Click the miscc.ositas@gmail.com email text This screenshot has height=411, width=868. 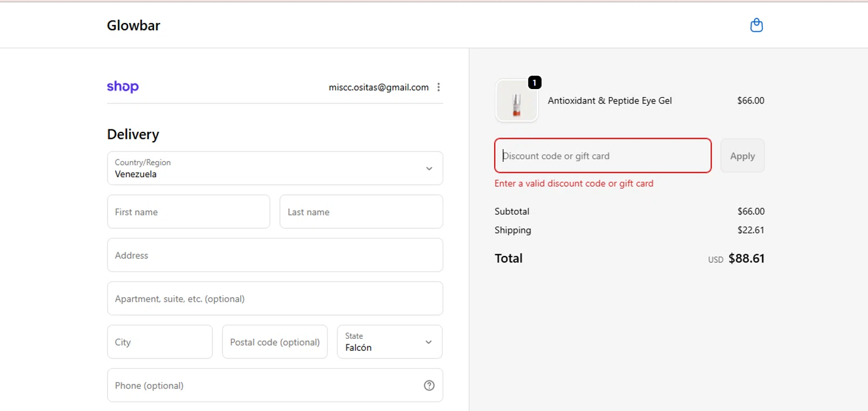coord(378,87)
